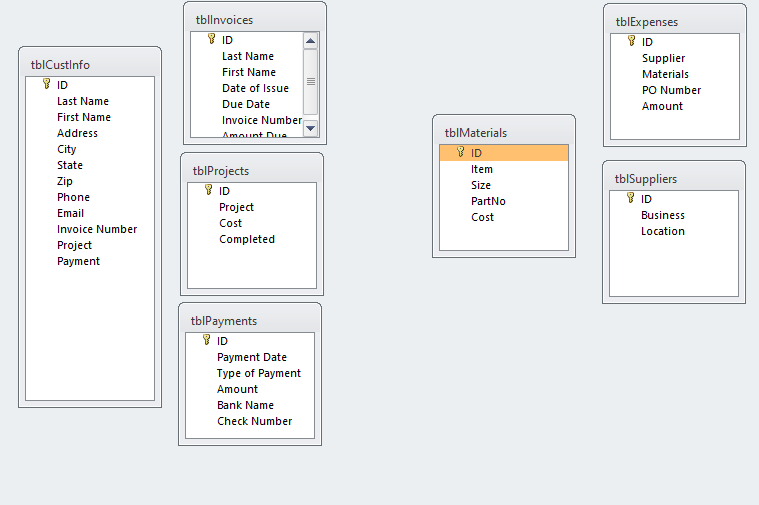Select the Cost field in tblMaterials
The image size is (759, 505).
504,217
